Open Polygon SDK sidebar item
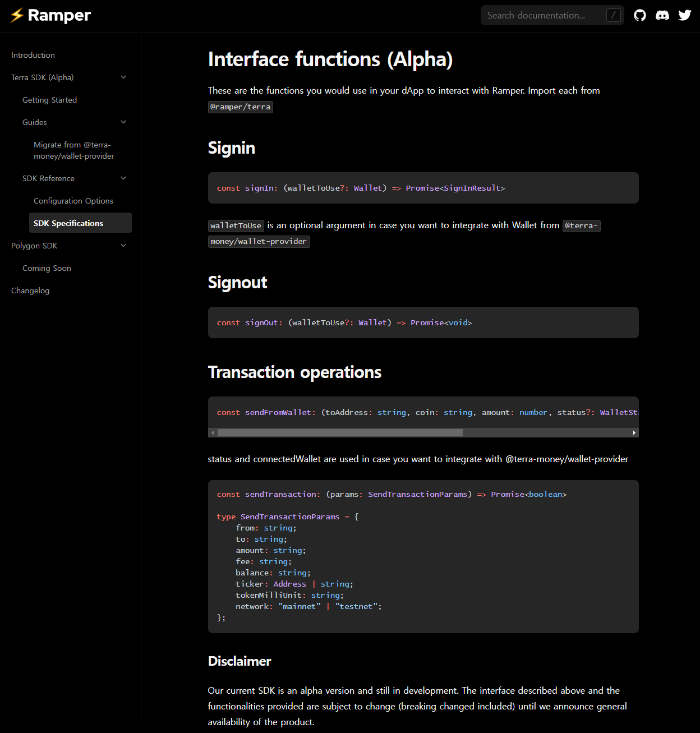Screen dimensions: 700x733 [x=34, y=246]
